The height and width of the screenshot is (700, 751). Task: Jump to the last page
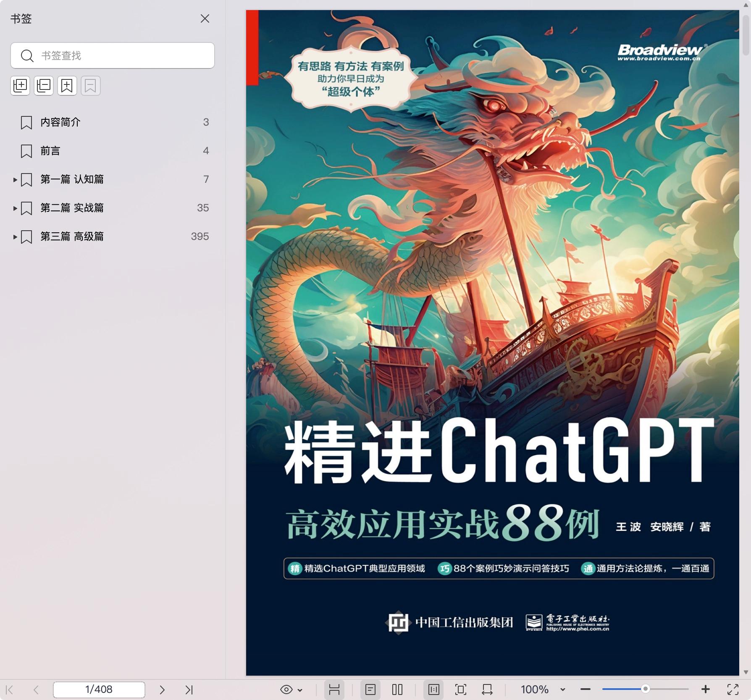pyautogui.click(x=189, y=689)
